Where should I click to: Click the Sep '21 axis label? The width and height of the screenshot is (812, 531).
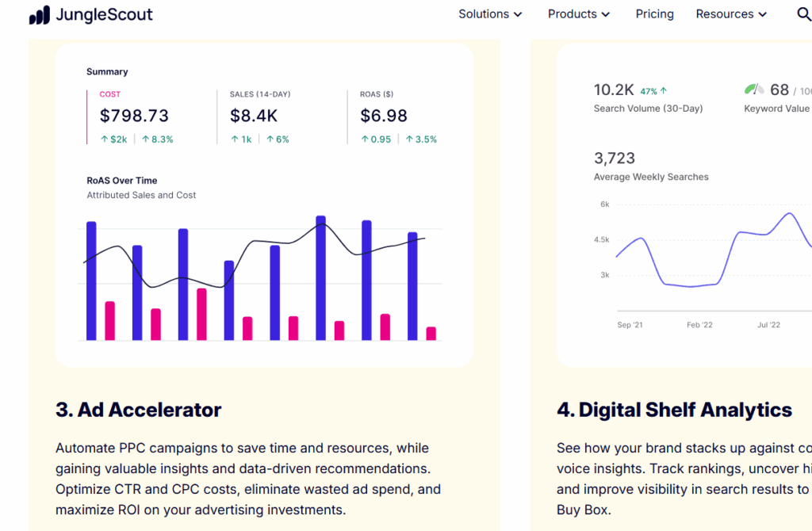(630, 325)
